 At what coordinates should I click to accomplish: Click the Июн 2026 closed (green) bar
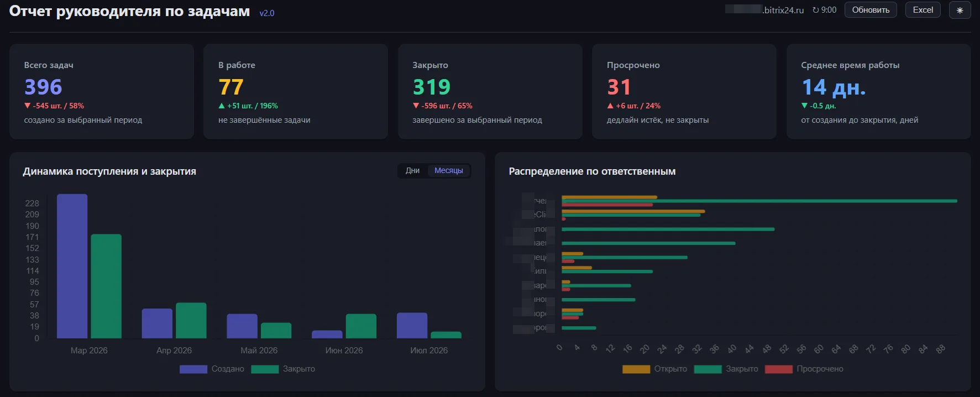click(361, 326)
